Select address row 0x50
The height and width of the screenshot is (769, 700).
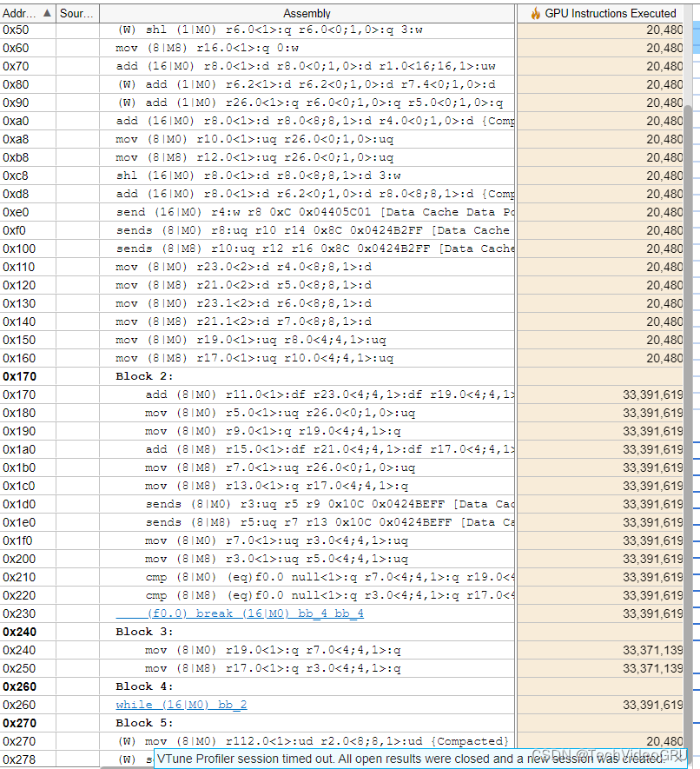tap(341, 30)
